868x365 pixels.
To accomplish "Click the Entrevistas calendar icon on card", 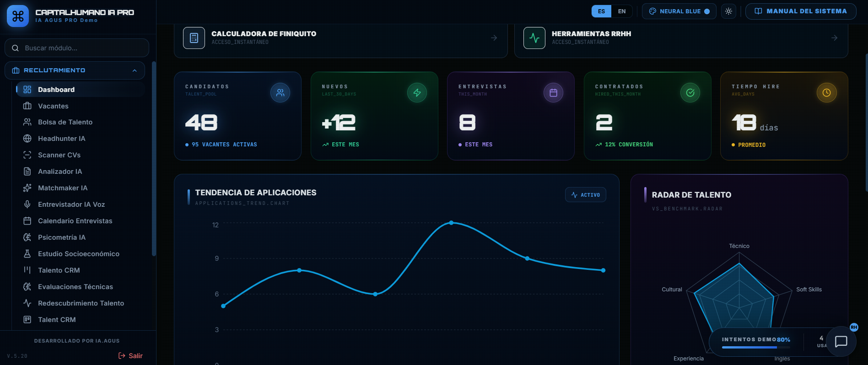I will [554, 93].
